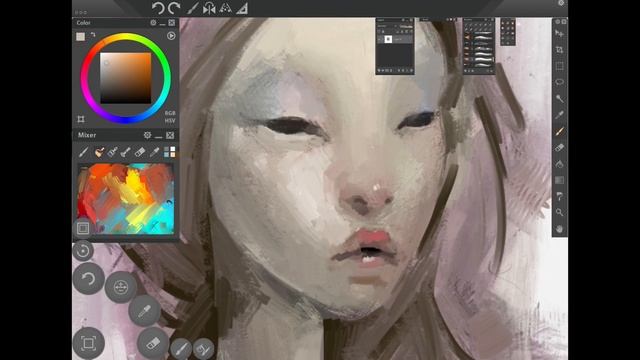Viewport: 640px width, 360px height.
Task: Click the three-dot menu in top-left corner
Action: [80, 13]
